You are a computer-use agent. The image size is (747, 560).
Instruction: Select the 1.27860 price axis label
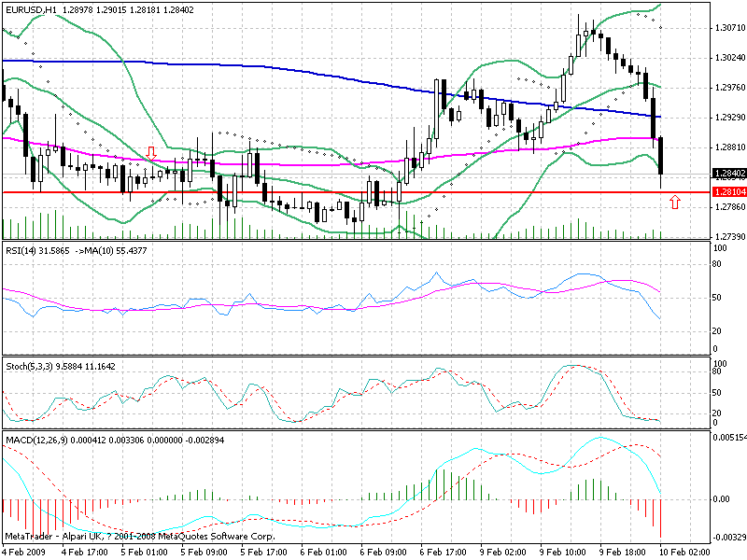click(730, 206)
